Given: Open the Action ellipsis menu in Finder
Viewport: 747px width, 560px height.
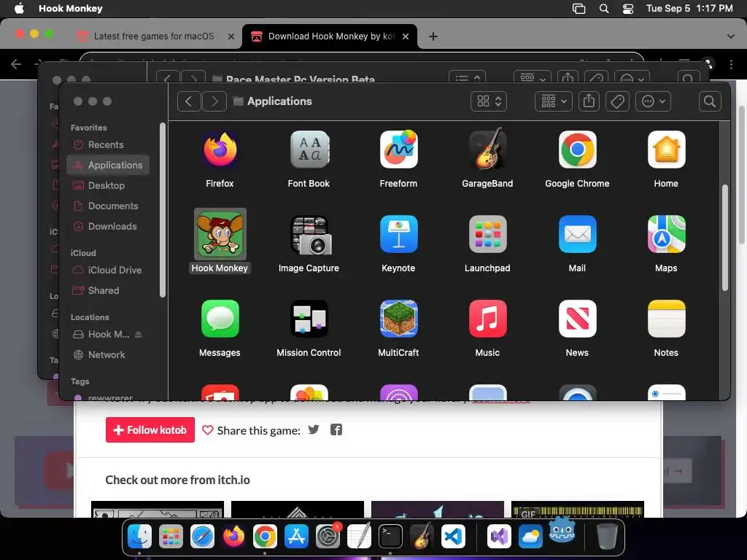Looking at the screenshot, I should pos(653,101).
